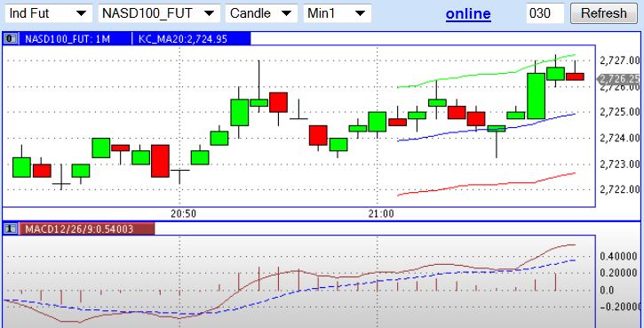
Task: Click the 030 refresh interval field
Action: [x=545, y=13]
